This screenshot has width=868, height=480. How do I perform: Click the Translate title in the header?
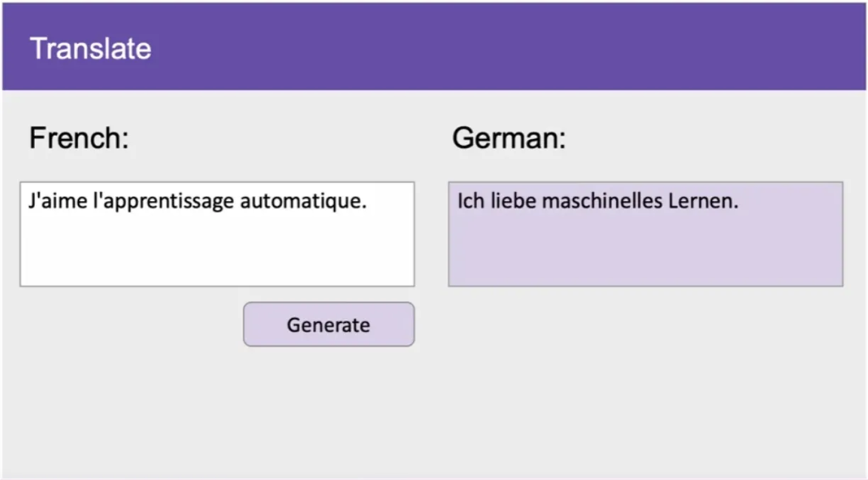[91, 48]
